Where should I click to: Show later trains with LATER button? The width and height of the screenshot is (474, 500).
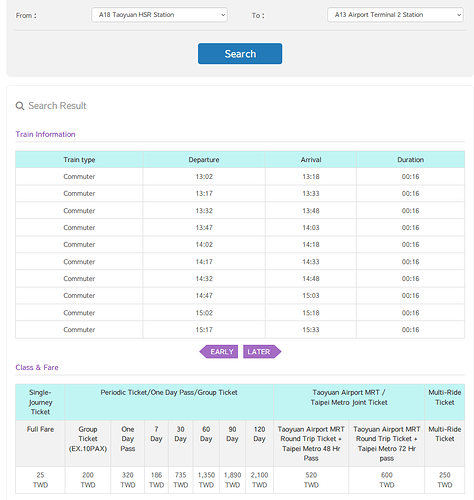[x=262, y=352]
